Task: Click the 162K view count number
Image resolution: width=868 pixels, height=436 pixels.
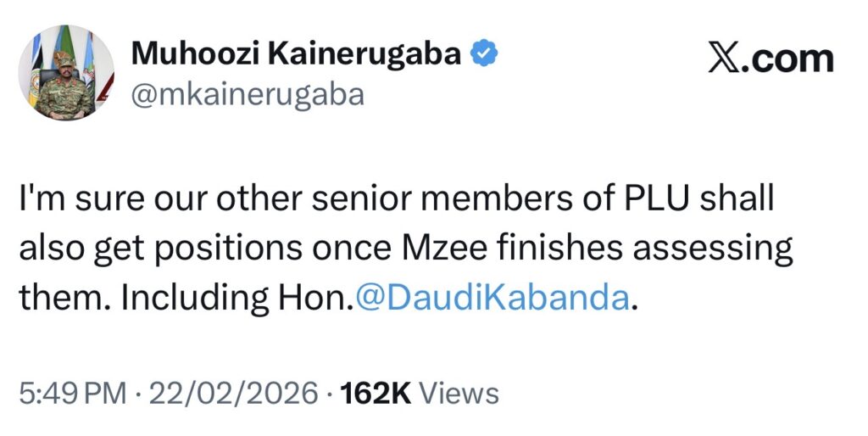Action: (x=375, y=393)
